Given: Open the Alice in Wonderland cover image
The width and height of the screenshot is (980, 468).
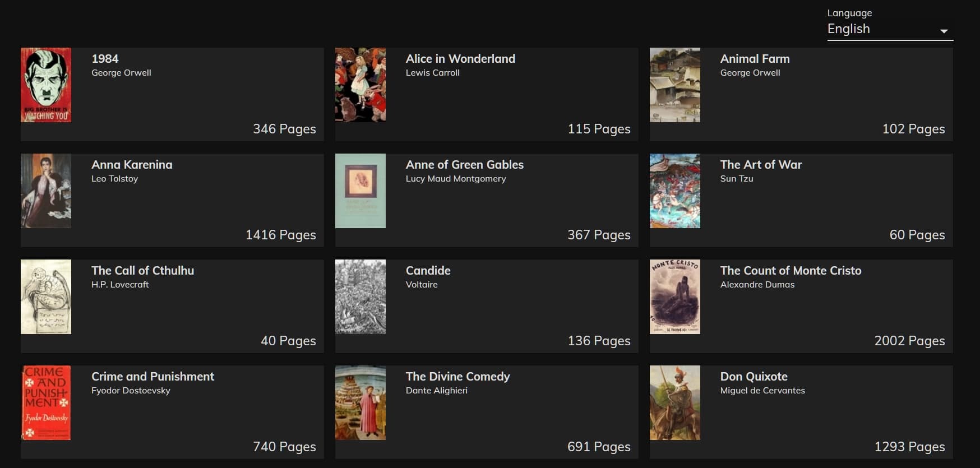Looking at the screenshot, I should (x=360, y=85).
